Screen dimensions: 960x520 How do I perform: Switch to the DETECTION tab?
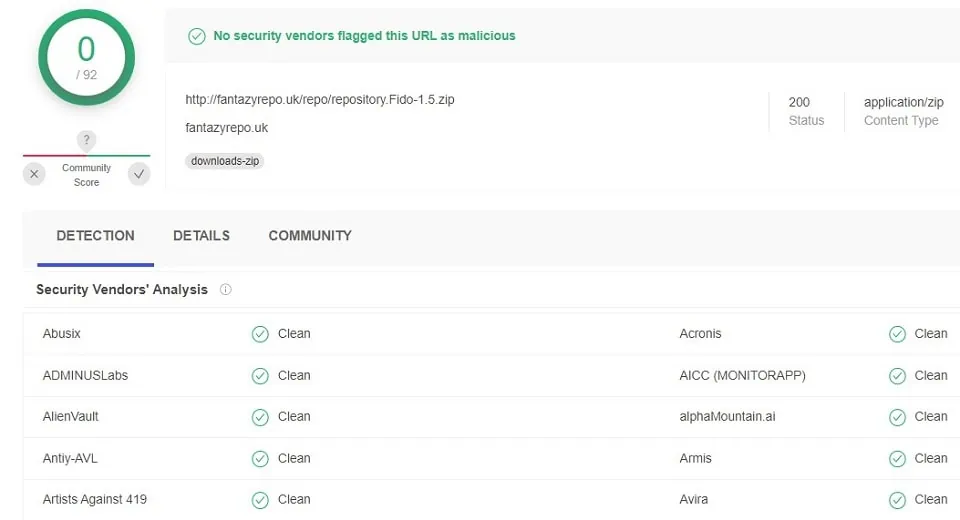pyautogui.click(x=96, y=236)
